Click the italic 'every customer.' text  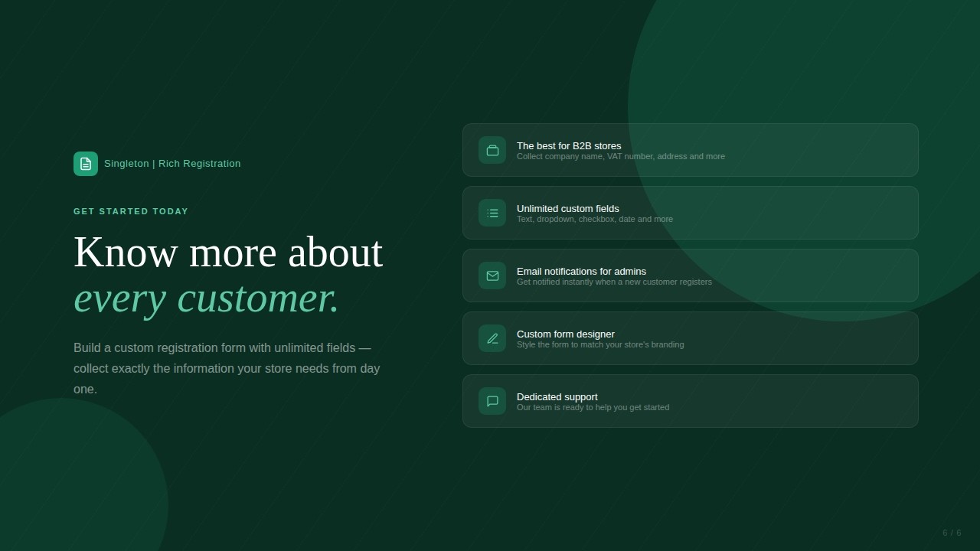point(206,298)
